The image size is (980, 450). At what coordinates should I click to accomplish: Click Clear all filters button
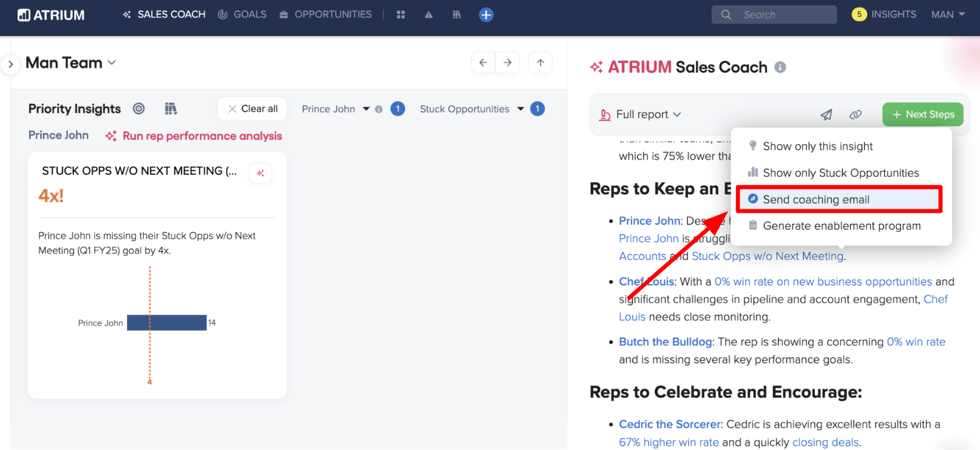click(x=252, y=109)
